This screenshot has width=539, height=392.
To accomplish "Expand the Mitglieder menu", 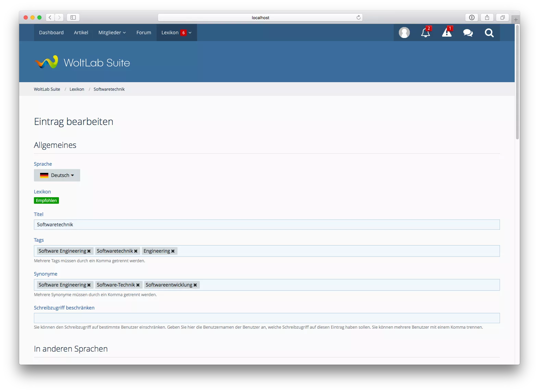I will [x=112, y=33].
